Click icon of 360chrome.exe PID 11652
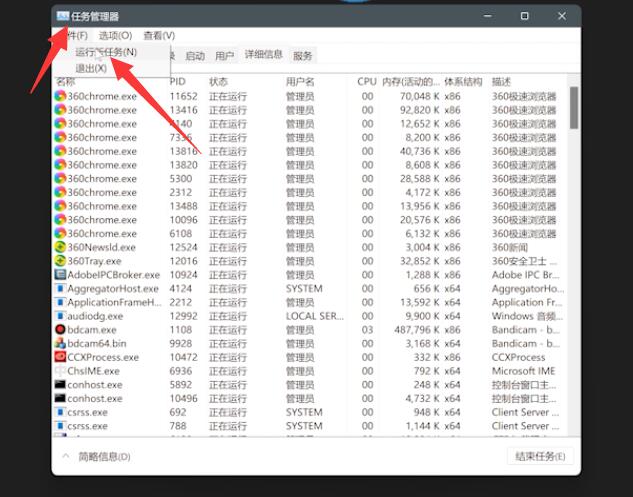The height and width of the screenshot is (497, 633). tap(60, 96)
